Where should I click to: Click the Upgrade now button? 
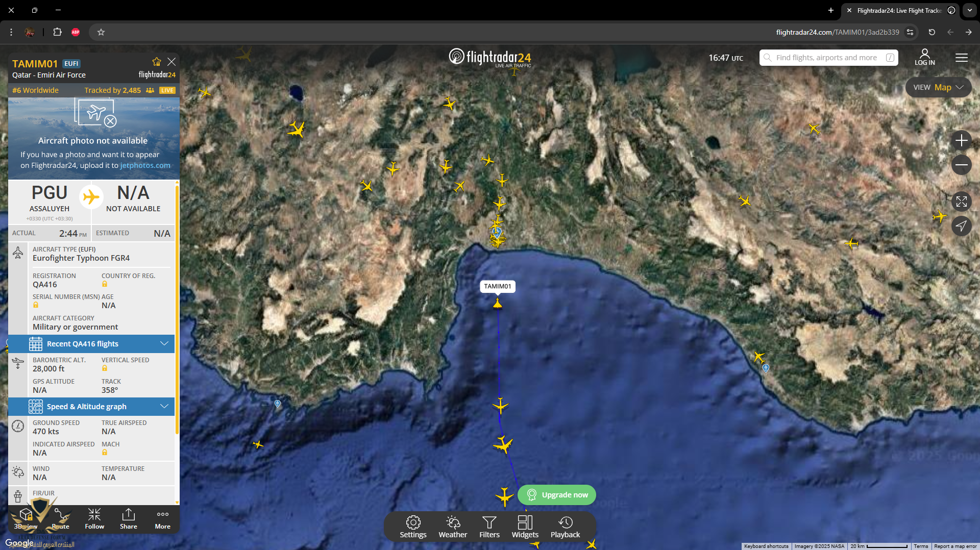click(557, 495)
